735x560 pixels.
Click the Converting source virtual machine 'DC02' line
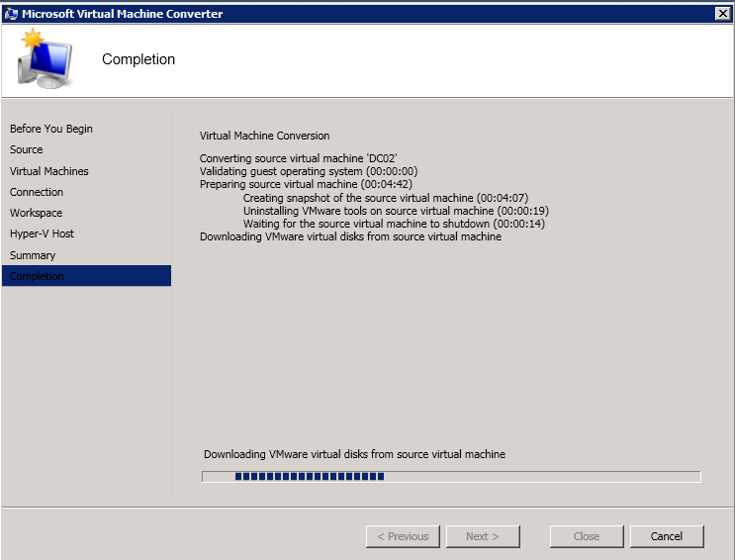click(x=298, y=158)
